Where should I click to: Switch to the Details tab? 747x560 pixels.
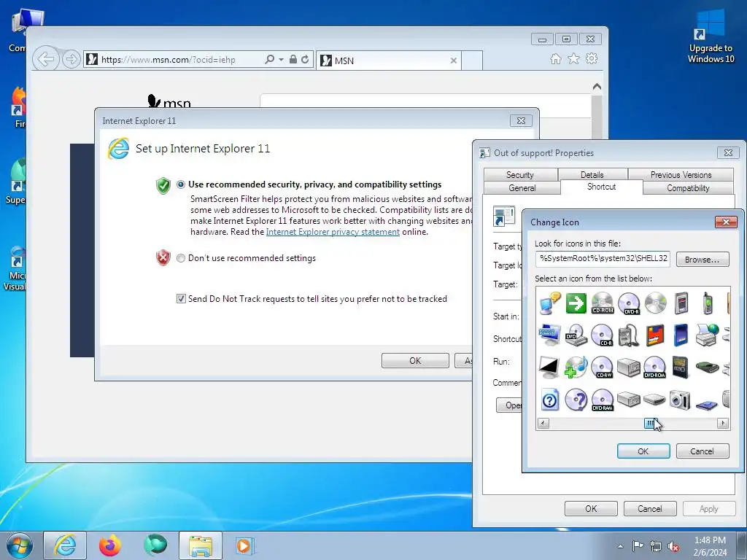point(592,175)
